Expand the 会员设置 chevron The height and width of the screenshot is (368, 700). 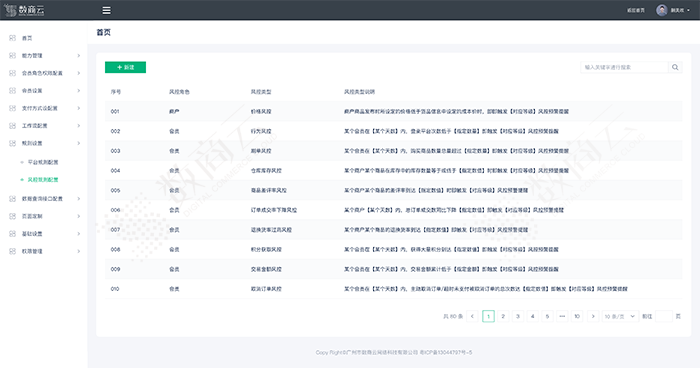pyautogui.click(x=79, y=90)
